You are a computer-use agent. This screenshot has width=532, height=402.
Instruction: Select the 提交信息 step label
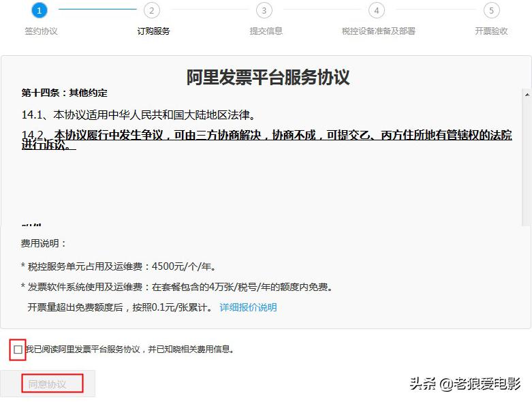click(266, 31)
